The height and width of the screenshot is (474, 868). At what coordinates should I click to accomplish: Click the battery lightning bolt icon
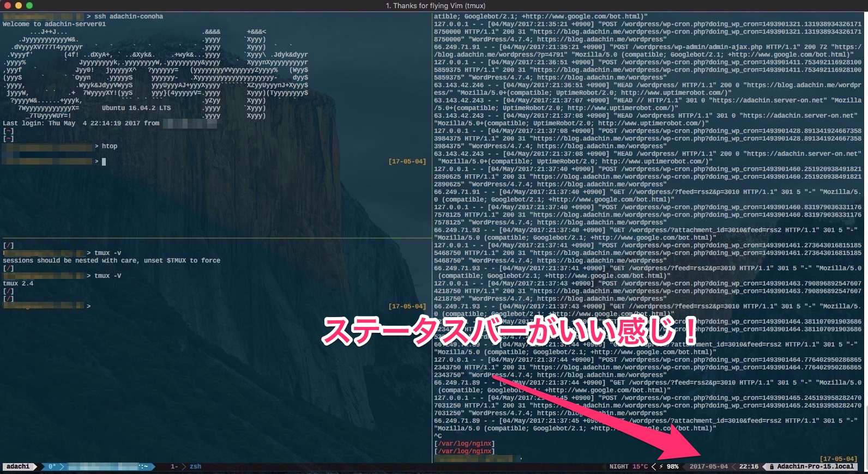pos(661,466)
